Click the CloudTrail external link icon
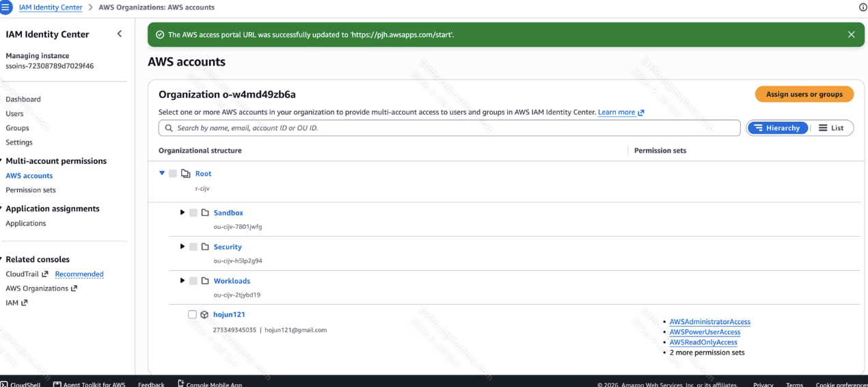This screenshot has width=868, height=387. pos(45,274)
